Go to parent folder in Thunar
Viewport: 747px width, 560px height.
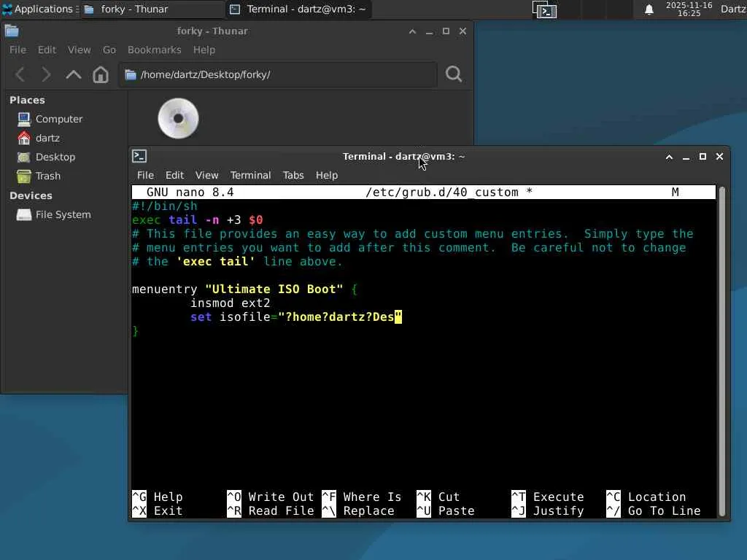(74, 75)
